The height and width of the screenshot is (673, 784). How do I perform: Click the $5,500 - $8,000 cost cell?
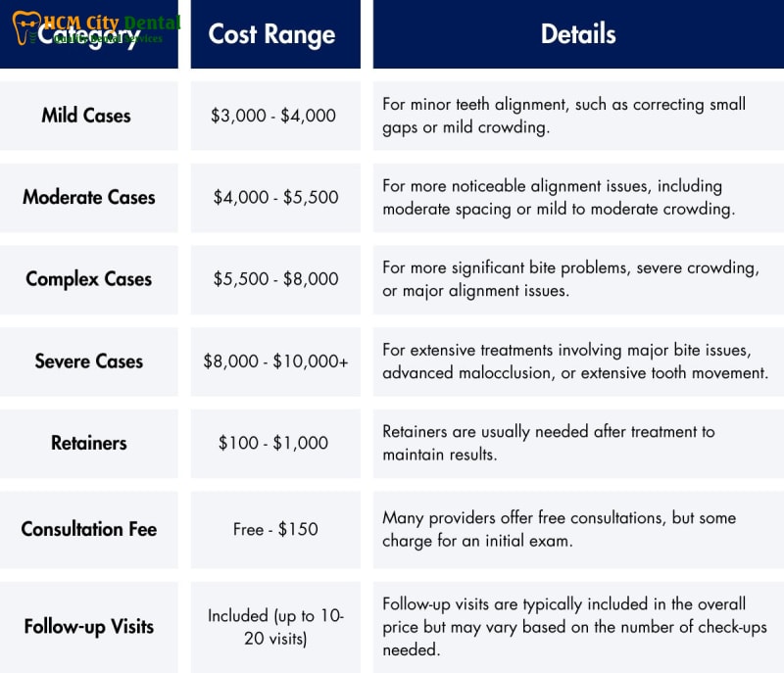coord(275,279)
